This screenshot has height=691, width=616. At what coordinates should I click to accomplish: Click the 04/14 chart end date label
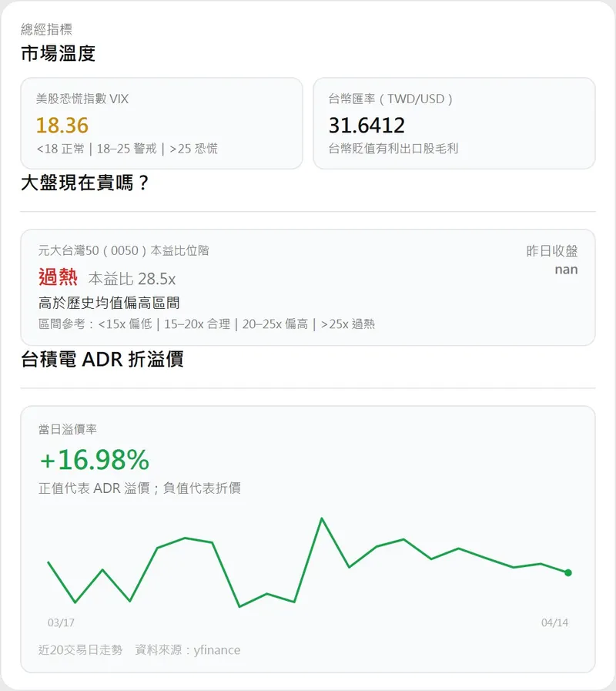point(554,622)
